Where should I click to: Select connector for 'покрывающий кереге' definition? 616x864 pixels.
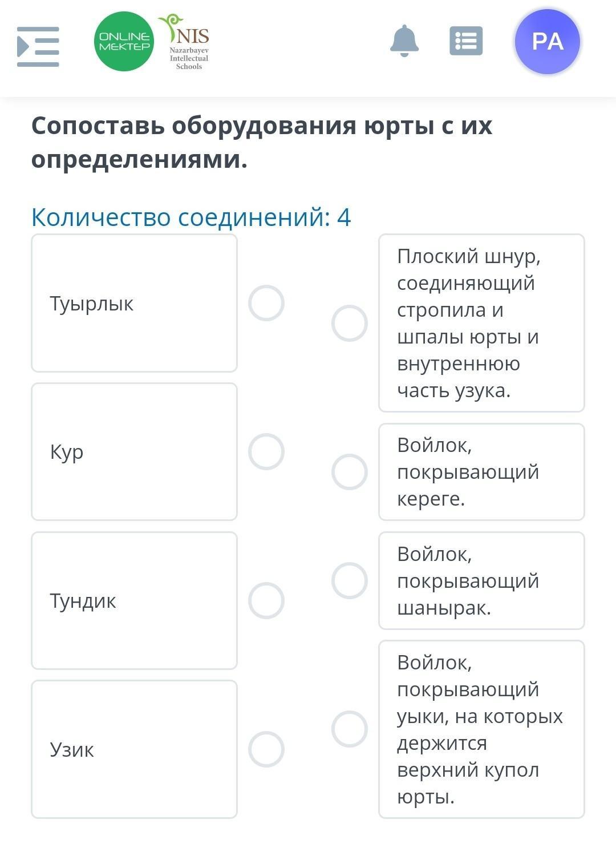349,472
